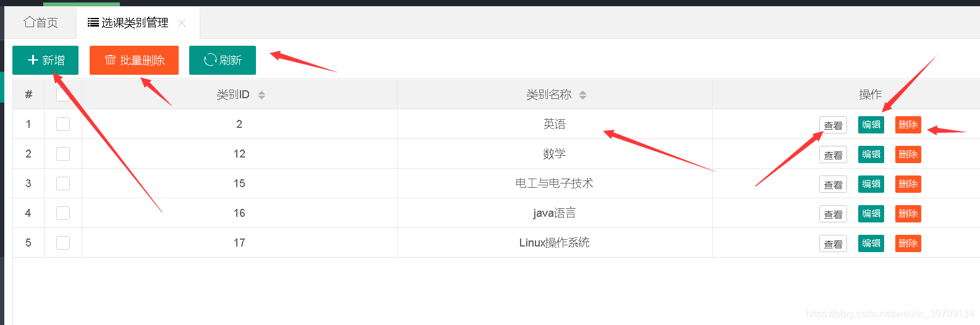Click the 英语 category name cell

pyautogui.click(x=554, y=124)
